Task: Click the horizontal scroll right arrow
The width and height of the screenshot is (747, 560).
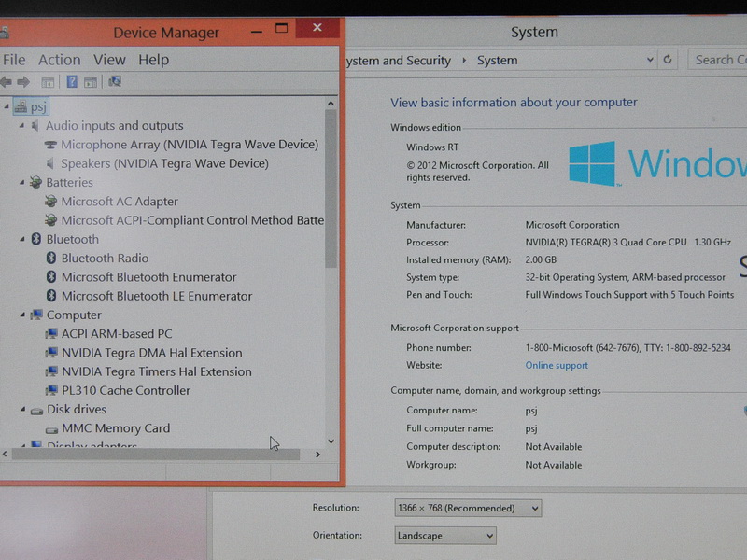Action: tap(317, 455)
